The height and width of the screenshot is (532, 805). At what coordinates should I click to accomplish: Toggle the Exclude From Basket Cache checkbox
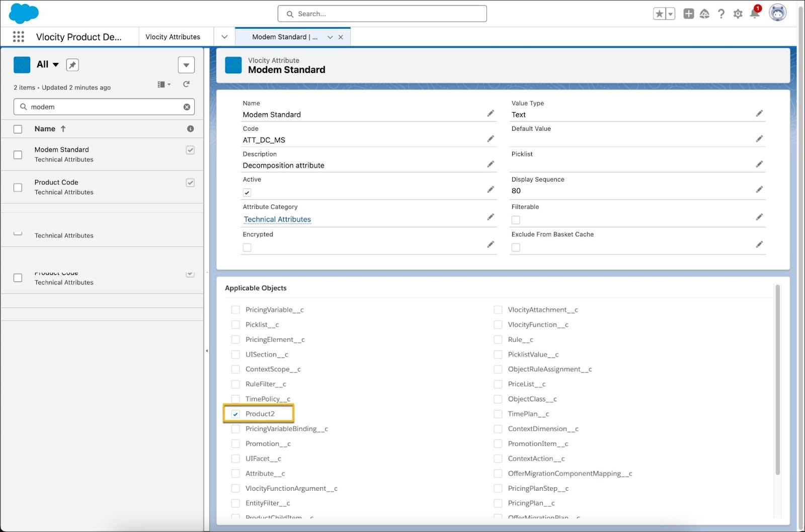point(516,247)
